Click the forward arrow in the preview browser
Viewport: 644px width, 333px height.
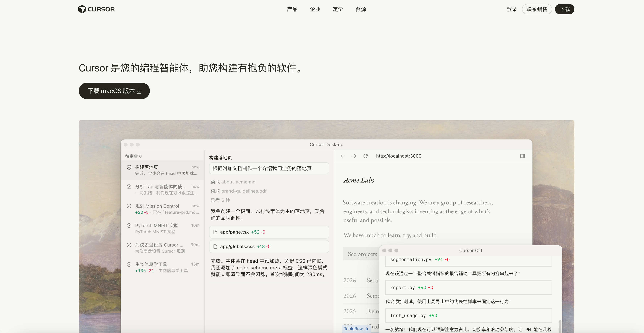pyautogui.click(x=354, y=156)
